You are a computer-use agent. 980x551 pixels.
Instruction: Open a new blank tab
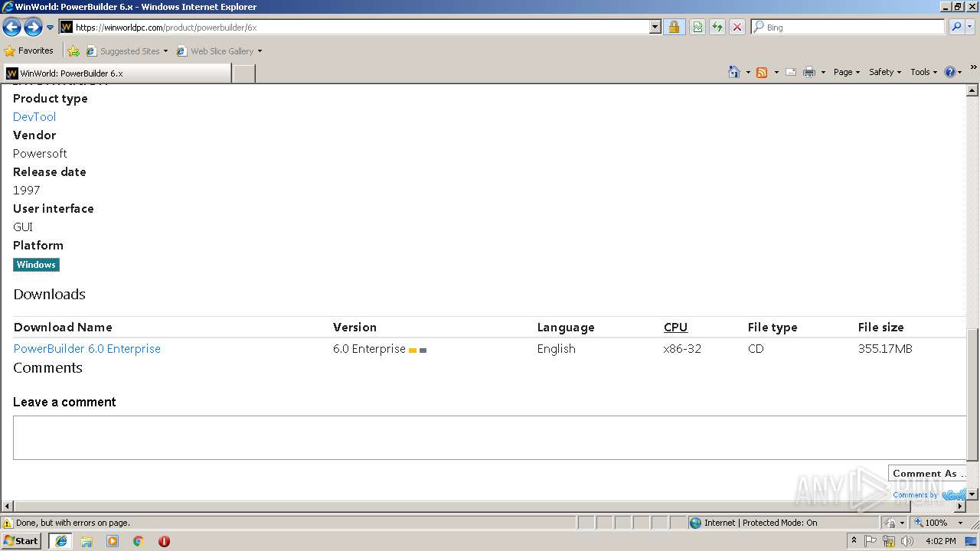(243, 73)
